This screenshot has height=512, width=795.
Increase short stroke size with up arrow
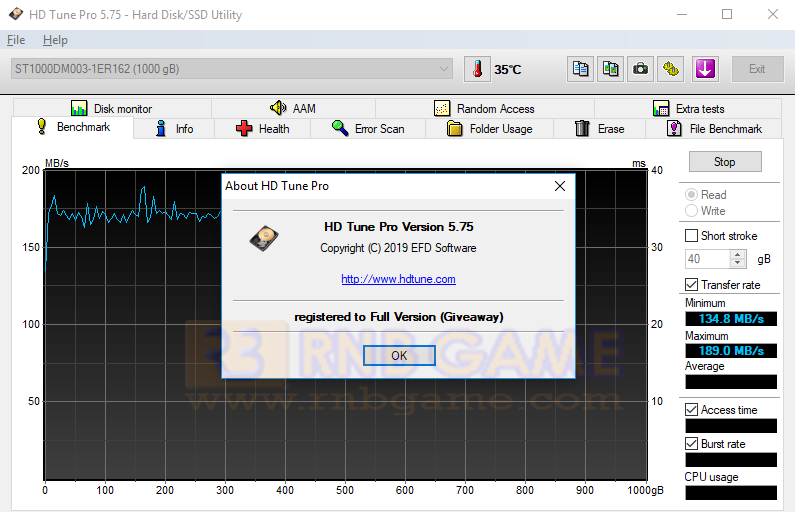pyautogui.click(x=738, y=255)
